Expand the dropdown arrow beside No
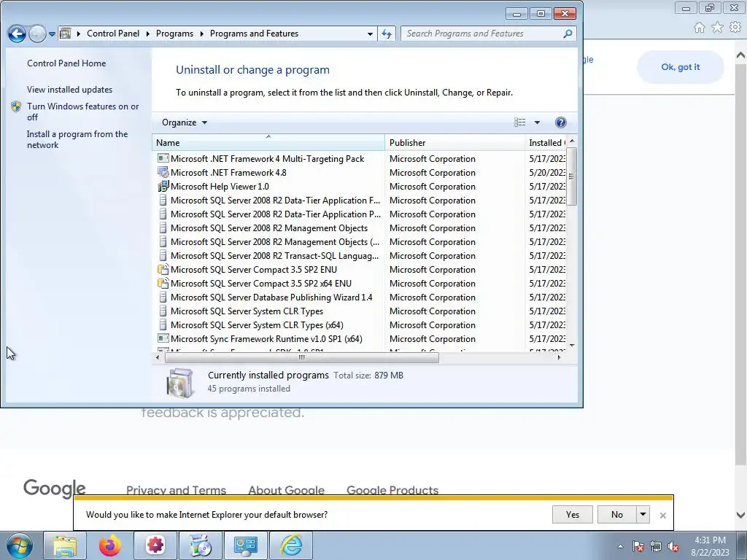 tap(643, 514)
